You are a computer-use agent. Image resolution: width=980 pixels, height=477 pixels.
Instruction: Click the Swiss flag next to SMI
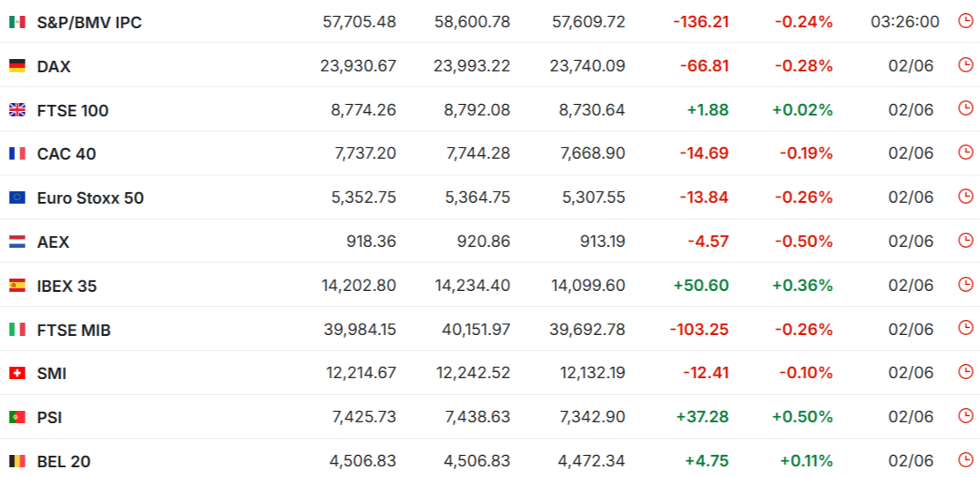(x=17, y=374)
